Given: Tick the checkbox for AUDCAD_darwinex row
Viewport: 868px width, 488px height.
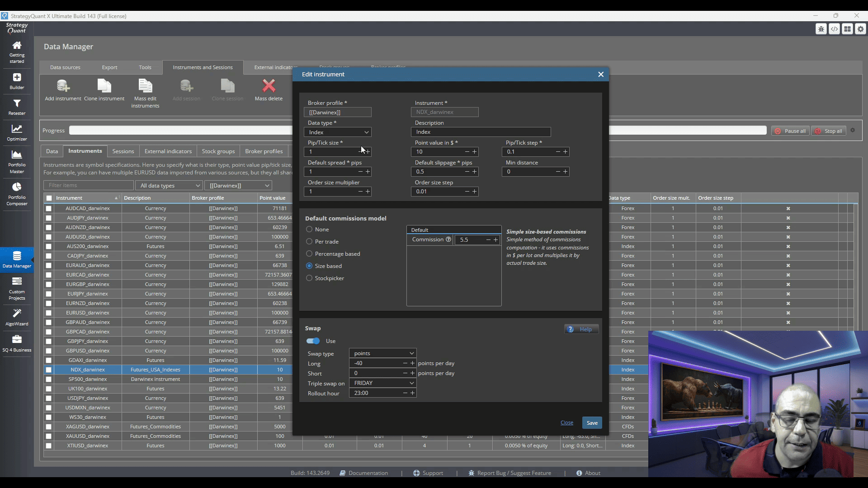Looking at the screenshot, I should click(49, 209).
